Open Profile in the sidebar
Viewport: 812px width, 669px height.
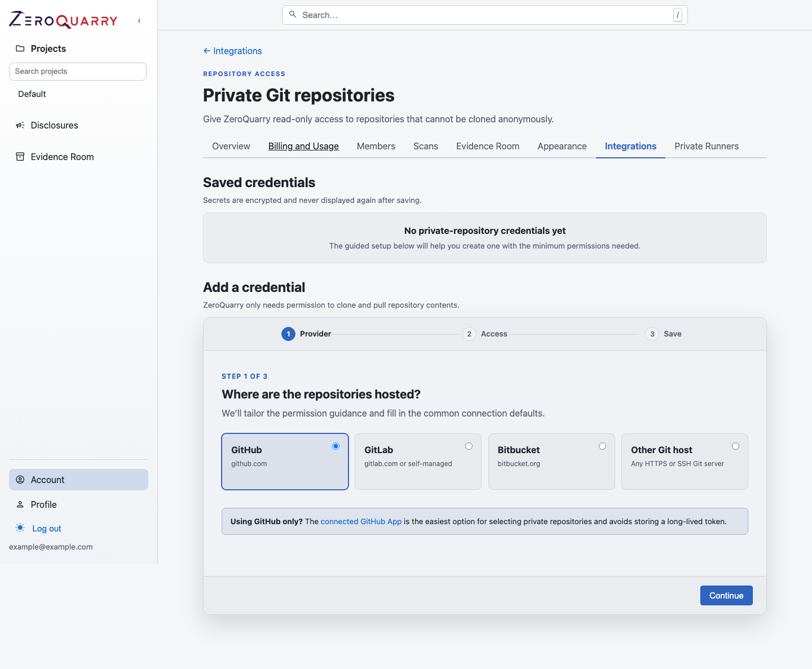(43, 504)
